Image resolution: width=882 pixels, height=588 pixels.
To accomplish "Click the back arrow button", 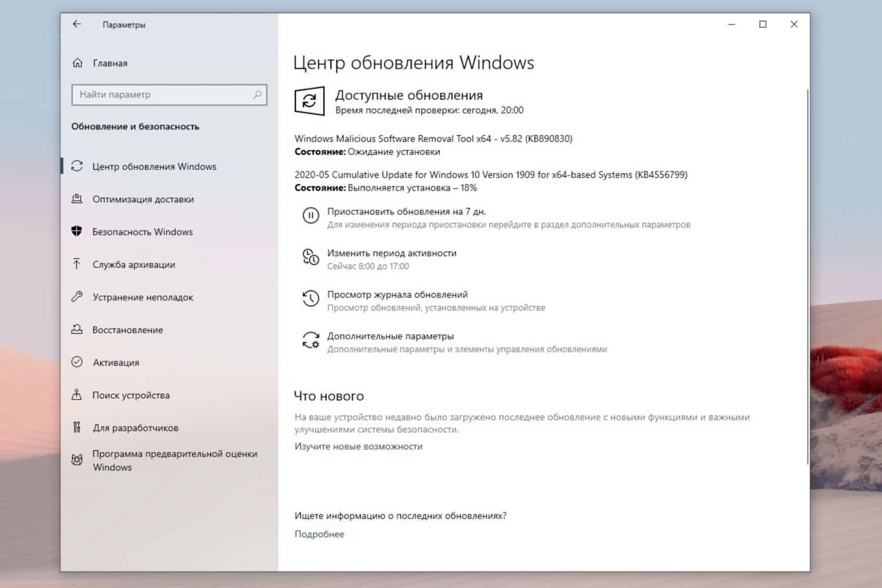I will pyautogui.click(x=77, y=24).
